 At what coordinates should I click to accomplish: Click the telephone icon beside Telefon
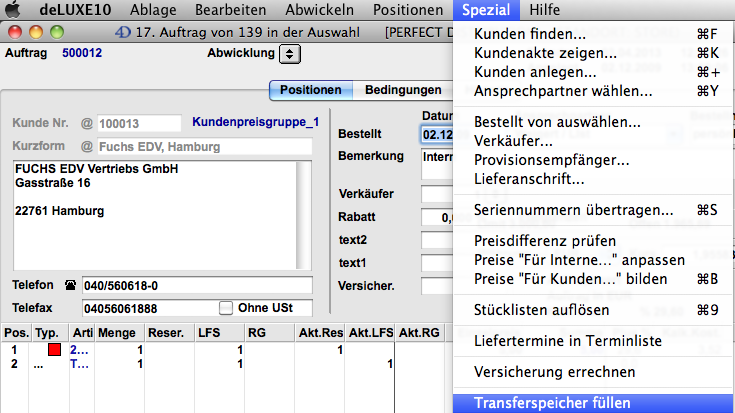click(x=70, y=285)
